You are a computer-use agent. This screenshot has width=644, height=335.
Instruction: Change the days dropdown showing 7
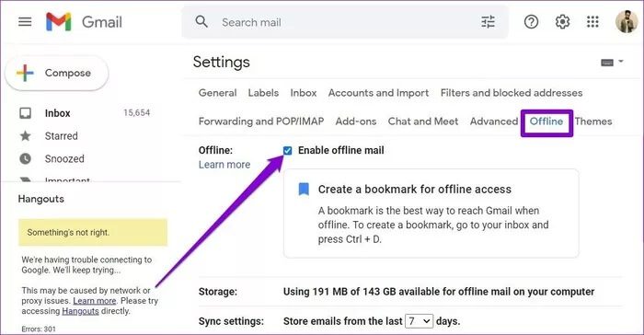coord(419,321)
